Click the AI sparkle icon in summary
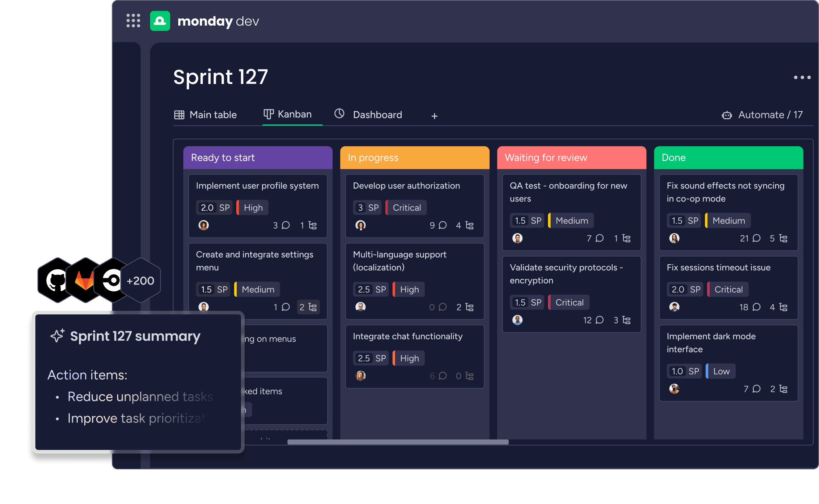The image size is (819, 504). (57, 336)
